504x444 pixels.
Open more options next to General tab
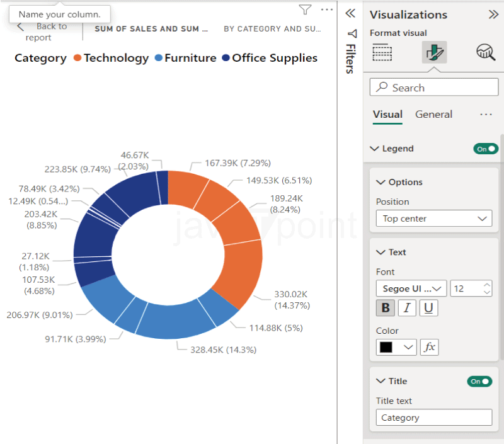point(486,115)
